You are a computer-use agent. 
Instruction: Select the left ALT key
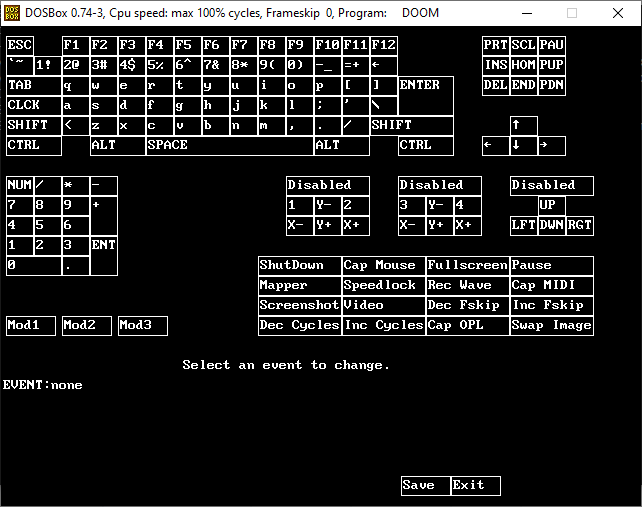(x=118, y=145)
